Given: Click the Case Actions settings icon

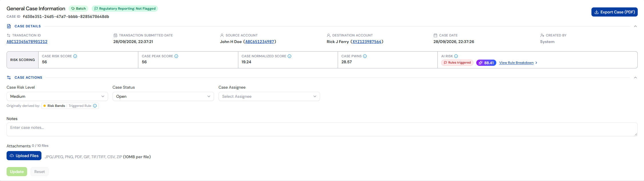Looking at the screenshot, I should click(9, 78).
